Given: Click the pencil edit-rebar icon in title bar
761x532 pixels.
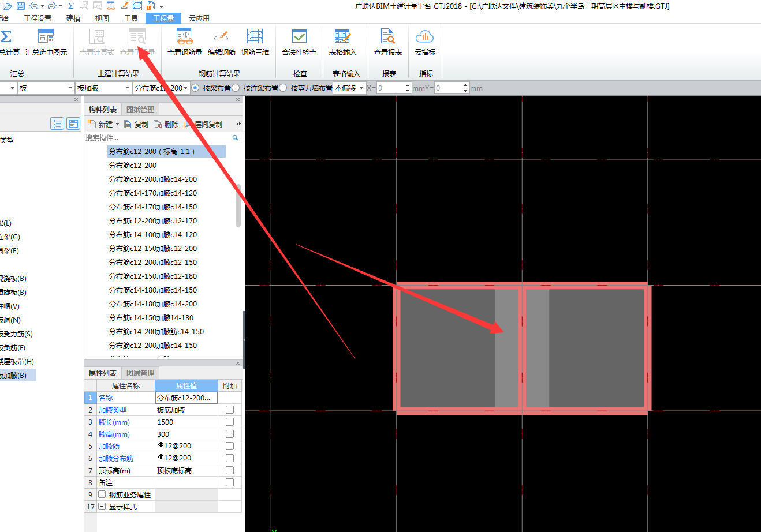Looking at the screenshot, I should tap(124, 6).
